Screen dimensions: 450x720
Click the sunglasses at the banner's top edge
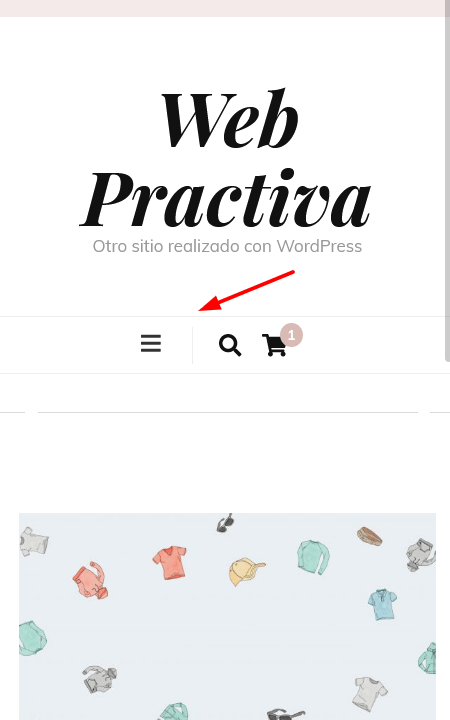[x=225, y=523]
